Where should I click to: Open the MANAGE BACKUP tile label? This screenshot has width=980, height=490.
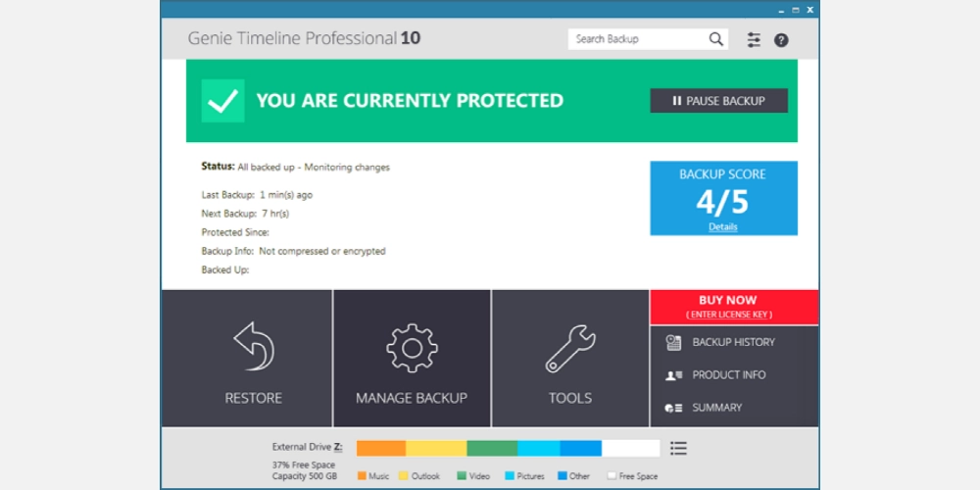tap(412, 398)
